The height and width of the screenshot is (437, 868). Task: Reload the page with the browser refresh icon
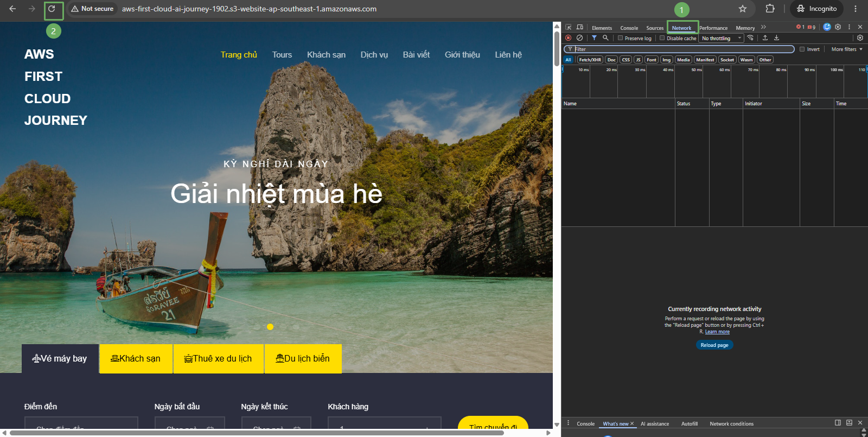(52, 9)
